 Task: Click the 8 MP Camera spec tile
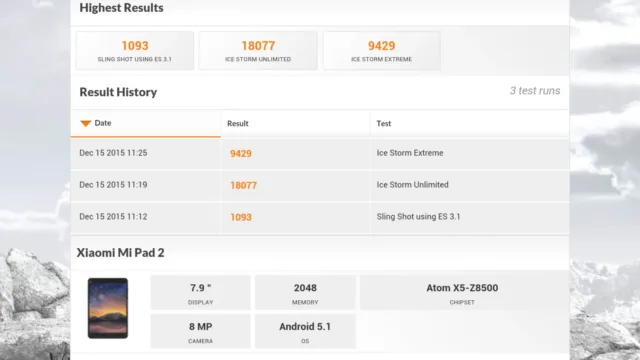200,331
